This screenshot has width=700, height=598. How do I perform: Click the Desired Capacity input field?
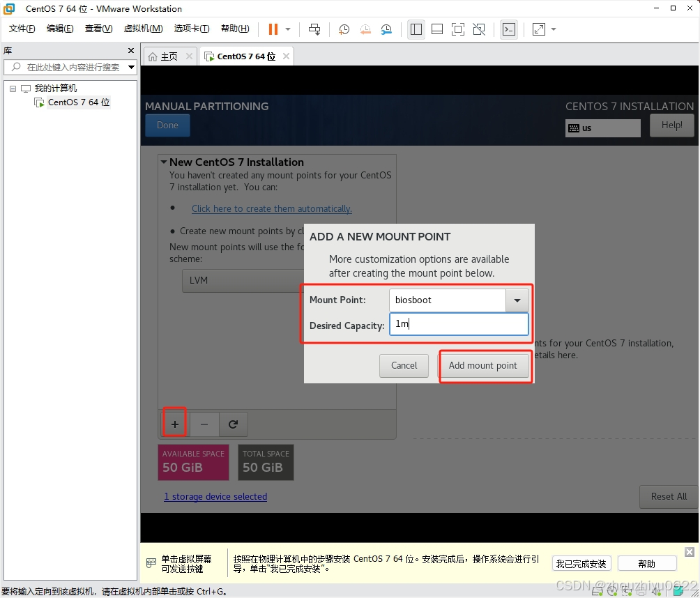click(459, 324)
